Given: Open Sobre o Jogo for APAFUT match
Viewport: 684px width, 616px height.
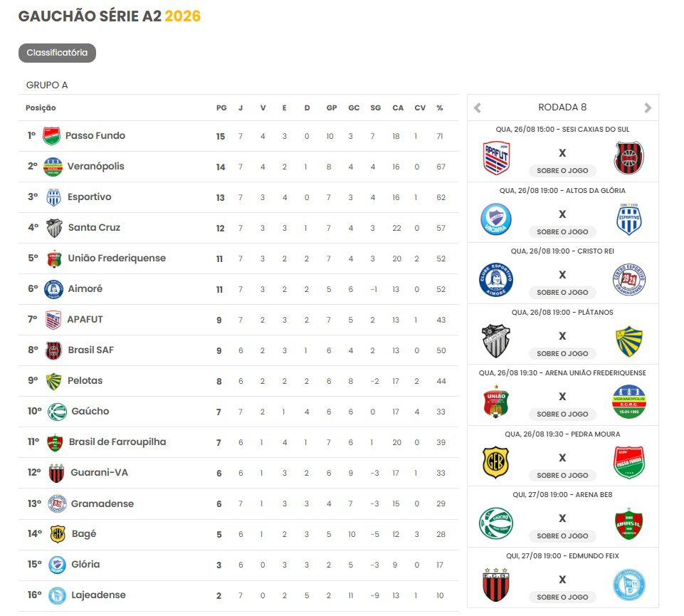Looking at the screenshot, I should click(x=562, y=171).
